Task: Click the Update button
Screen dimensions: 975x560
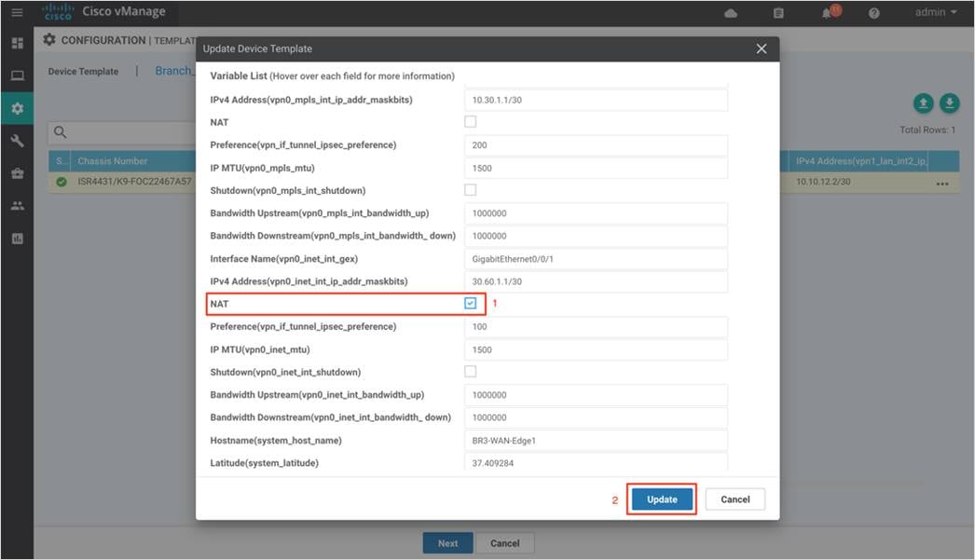Action: 662,499
